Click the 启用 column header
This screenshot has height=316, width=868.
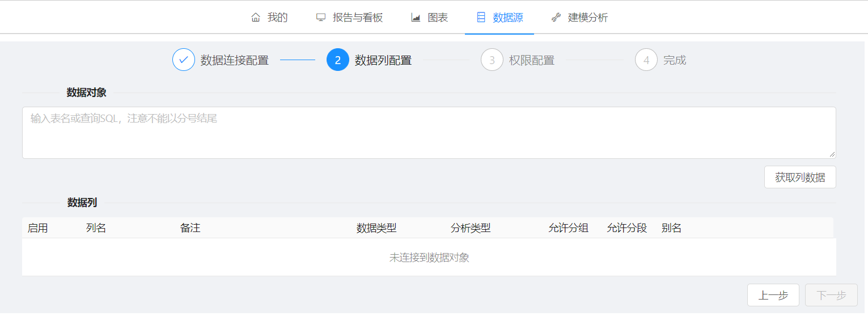tap(38, 228)
